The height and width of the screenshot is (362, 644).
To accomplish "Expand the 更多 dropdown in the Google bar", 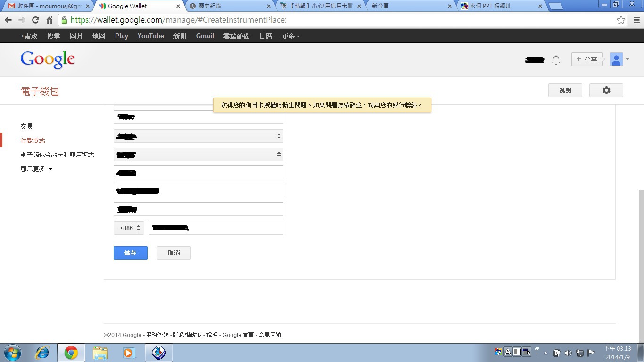I will click(291, 36).
